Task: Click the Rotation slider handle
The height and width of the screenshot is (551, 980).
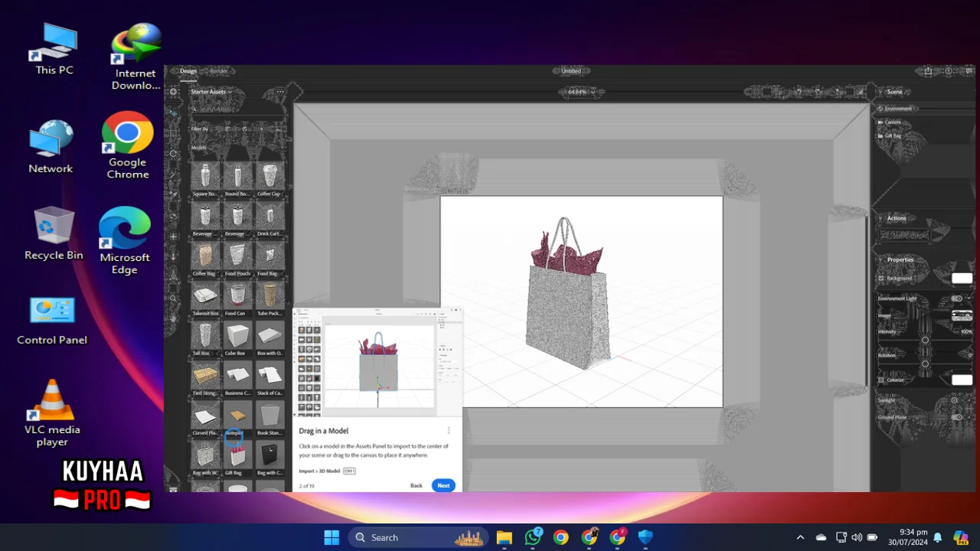Action: click(925, 364)
